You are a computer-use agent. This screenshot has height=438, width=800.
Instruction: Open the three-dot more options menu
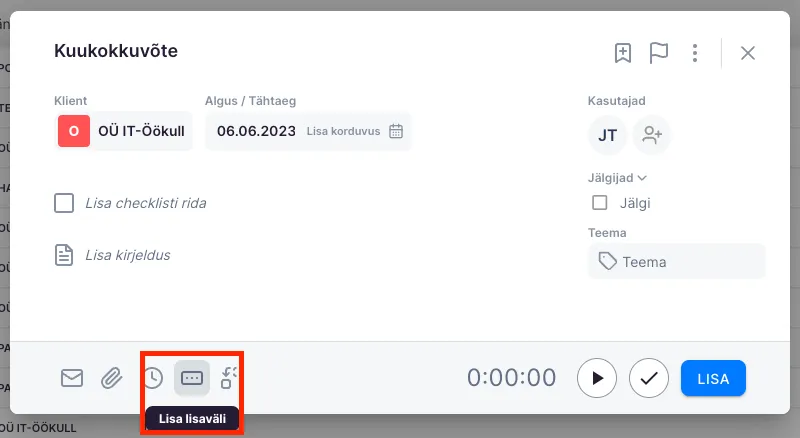point(695,53)
